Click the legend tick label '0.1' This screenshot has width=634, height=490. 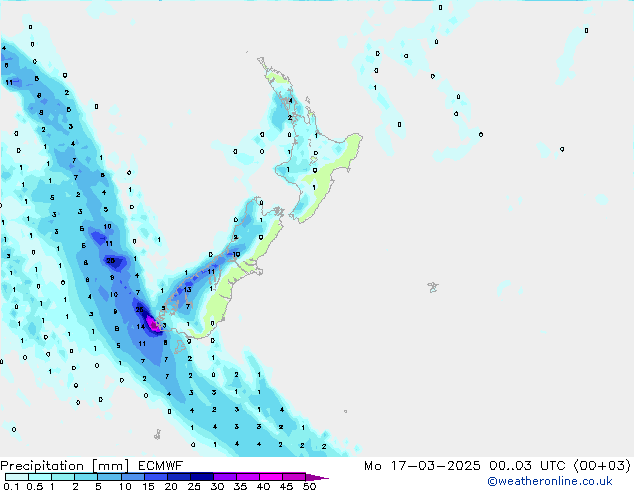pos(11,486)
